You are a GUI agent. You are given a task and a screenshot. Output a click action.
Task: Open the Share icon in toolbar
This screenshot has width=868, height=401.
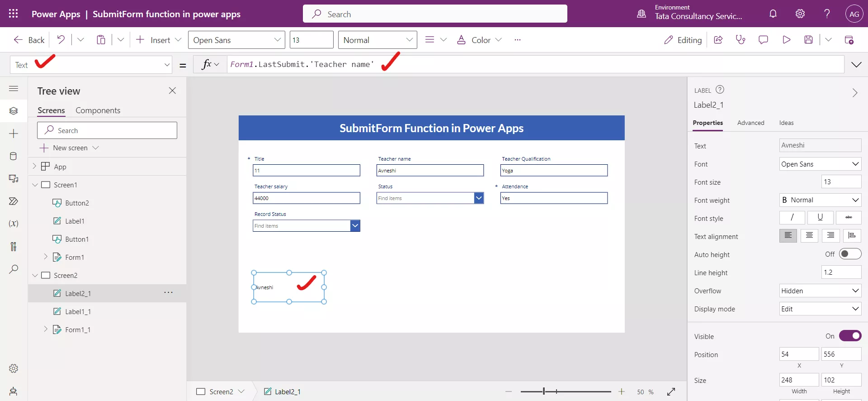718,40
